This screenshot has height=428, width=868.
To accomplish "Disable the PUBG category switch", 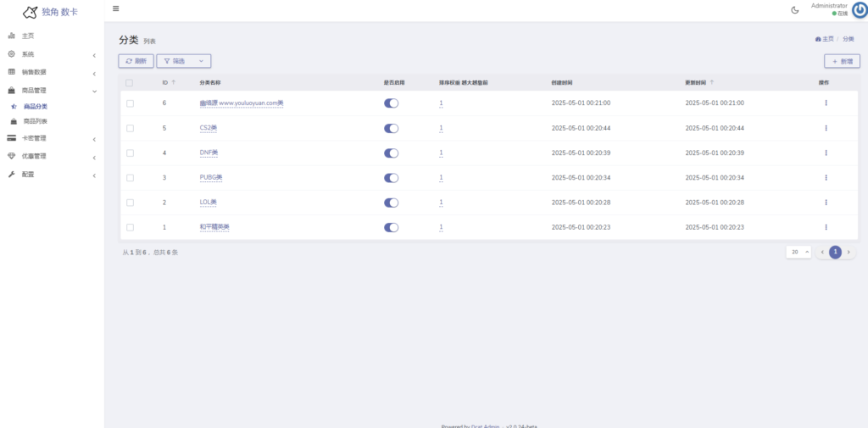I will (x=392, y=178).
